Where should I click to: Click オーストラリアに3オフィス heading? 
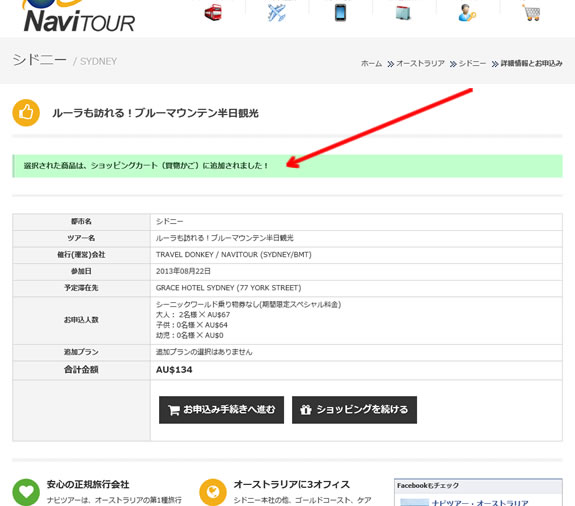tap(292, 484)
